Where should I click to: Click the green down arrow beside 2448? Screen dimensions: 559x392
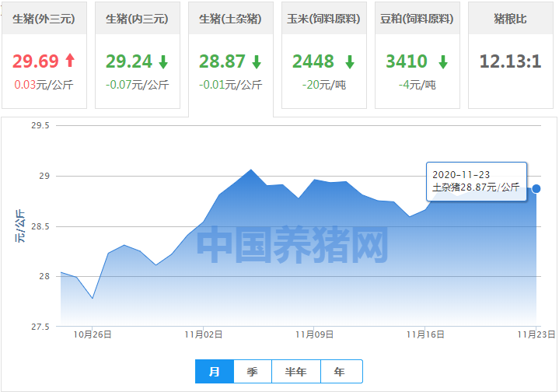coord(350,61)
